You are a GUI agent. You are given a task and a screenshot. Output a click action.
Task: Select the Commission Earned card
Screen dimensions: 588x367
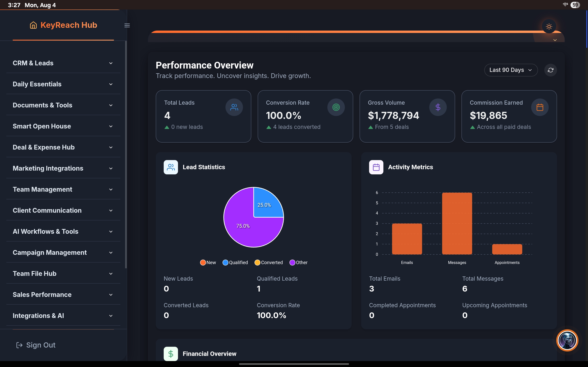pyautogui.click(x=509, y=116)
